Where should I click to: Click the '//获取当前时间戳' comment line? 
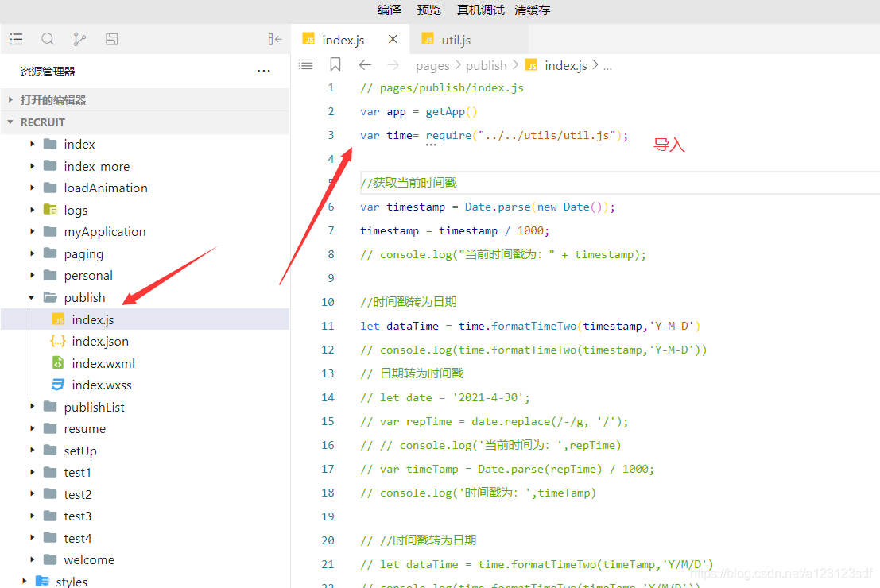[x=409, y=183]
